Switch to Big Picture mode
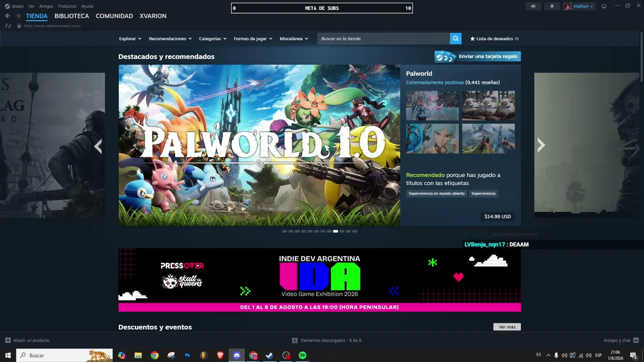Viewport: 644px width, 362px height. pos(604,7)
